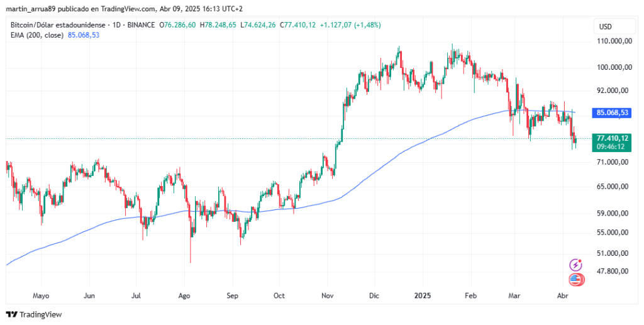This screenshot has height=325, width=644.
Task: Click the blue 85.068,53 EMA price label
Action: pos(612,113)
